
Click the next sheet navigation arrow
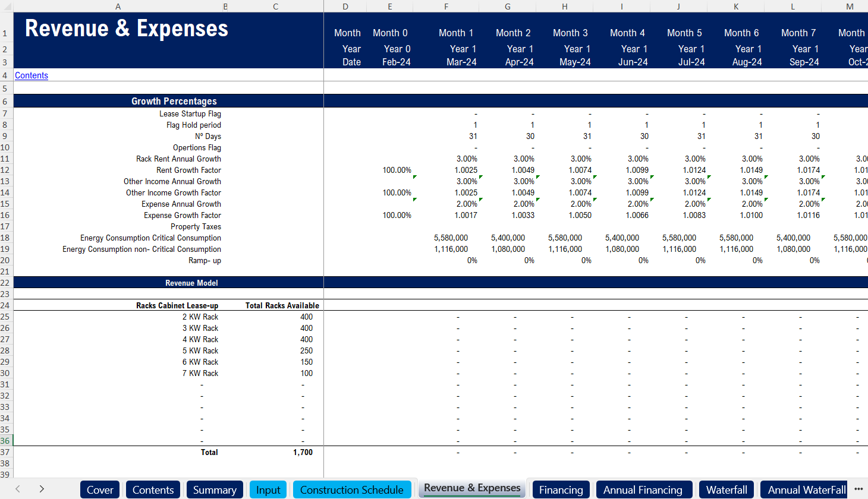[x=42, y=489]
